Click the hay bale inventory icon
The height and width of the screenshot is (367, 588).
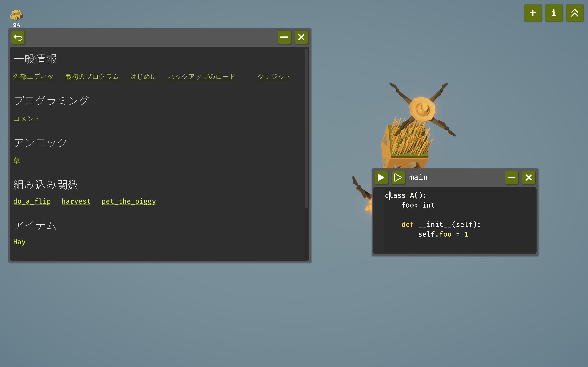(16, 15)
